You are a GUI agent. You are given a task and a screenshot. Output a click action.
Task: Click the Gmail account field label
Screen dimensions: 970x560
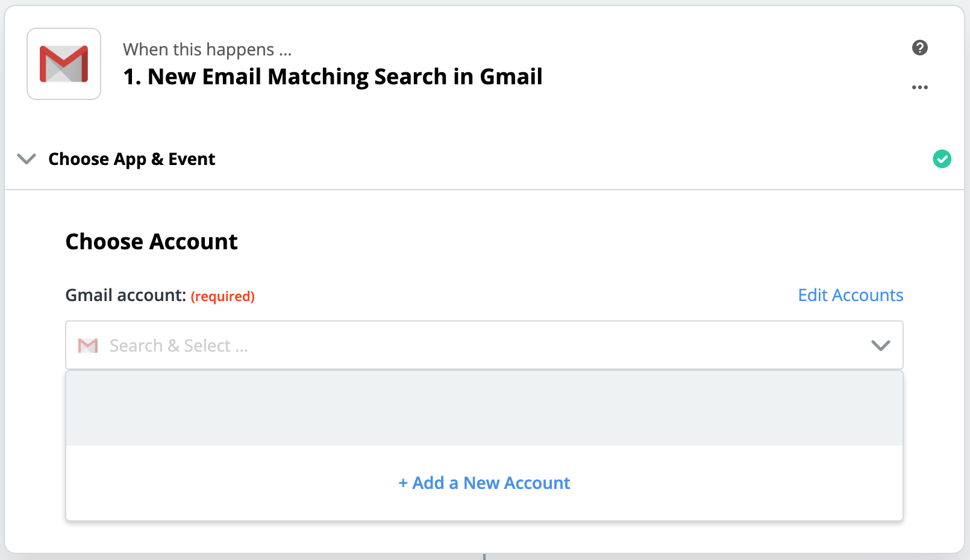click(x=125, y=295)
